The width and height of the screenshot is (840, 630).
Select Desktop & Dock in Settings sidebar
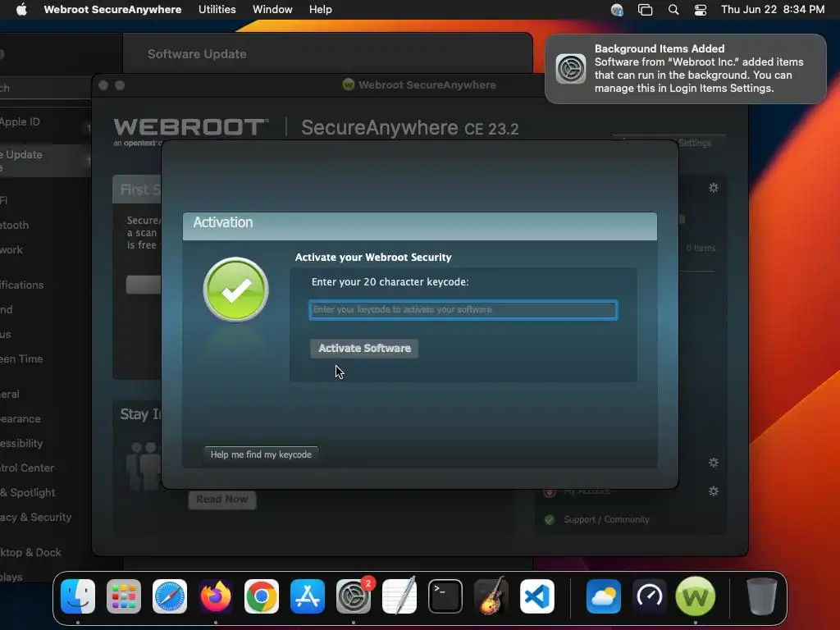[x=30, y=552]
